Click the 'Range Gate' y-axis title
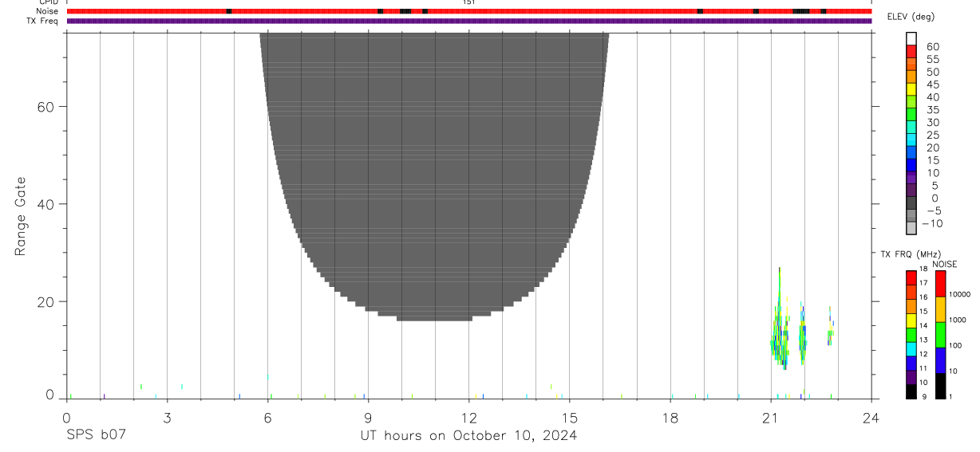The image size is (980, 452). click(21, 216)
